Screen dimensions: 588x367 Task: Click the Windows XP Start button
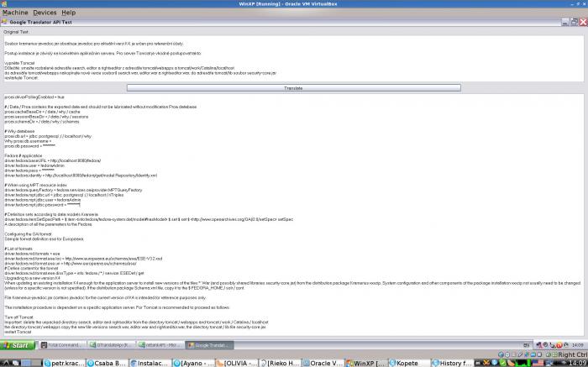18,345
